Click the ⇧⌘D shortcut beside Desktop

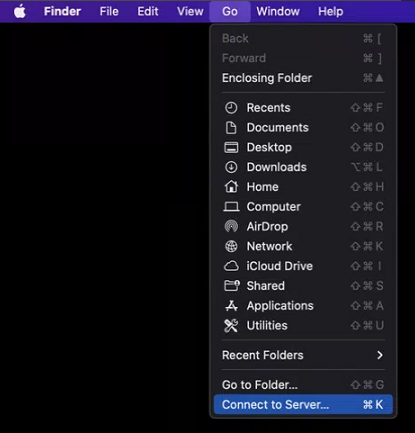point(367,147)
